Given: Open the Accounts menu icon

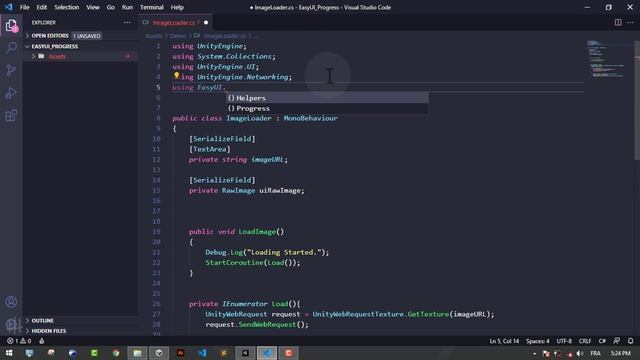Looking at the screenshot, I should pyautogui.click(x=11, y=302).
